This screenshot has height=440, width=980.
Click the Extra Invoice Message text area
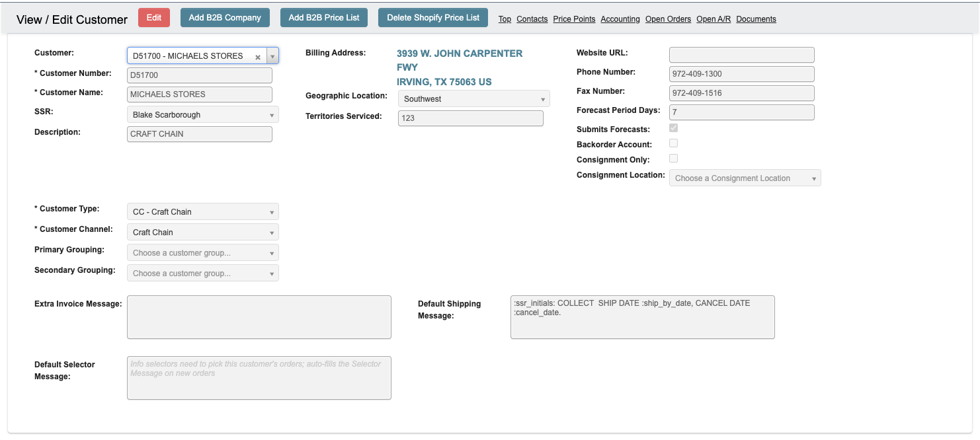click(x=259, y=317)
